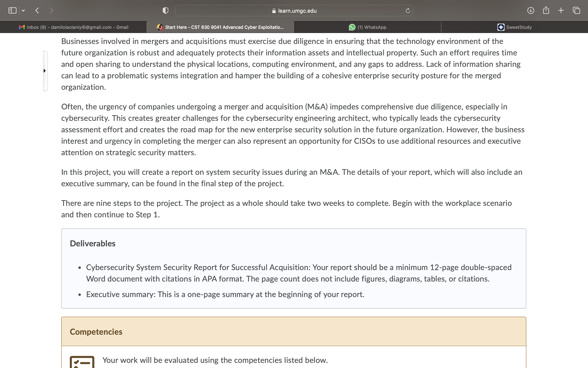The height and width of the screenshot is (368, 588).
Task: Click the competencies checklist icon
Action: click(x=82, y=362)
